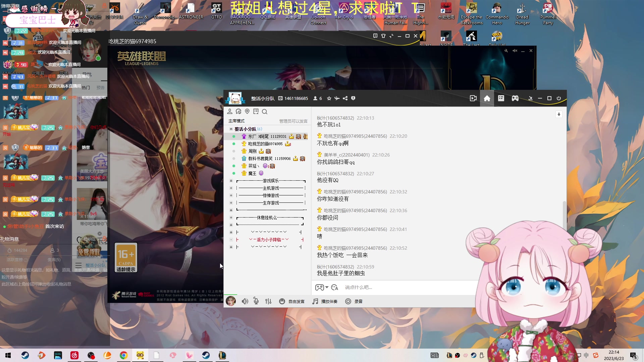Expand the 生存游戏 sub-channel
The width and height of the screenshot is (644, 362).
pos(231,203)
